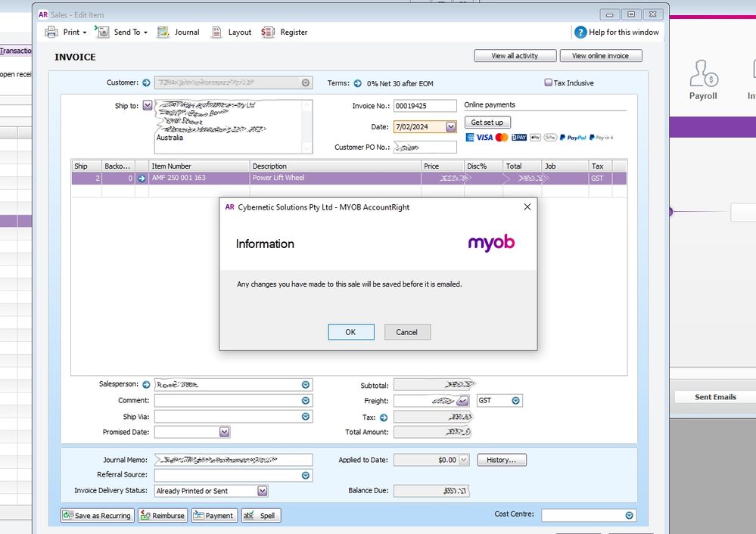Click the Layout toolbar icon
This screenshot has width=756, height=534.
coord(216,32)
